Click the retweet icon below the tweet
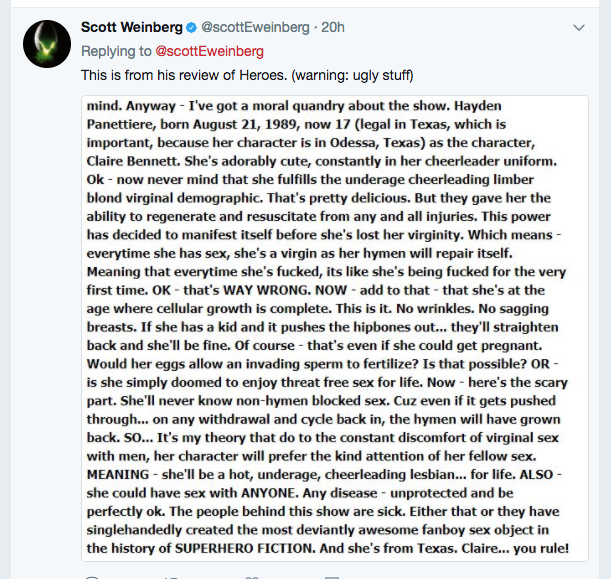The height and width of the screenshot is (579, 611). (x=172, y=576)
